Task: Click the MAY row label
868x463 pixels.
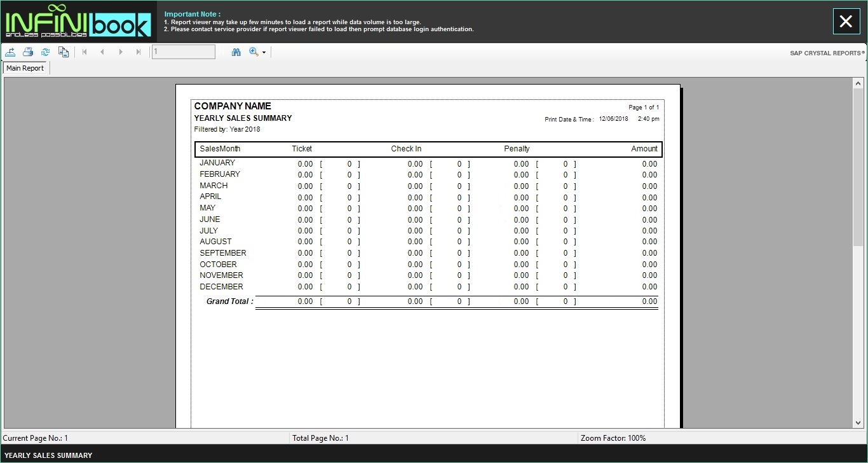Action: pos(207,208)
